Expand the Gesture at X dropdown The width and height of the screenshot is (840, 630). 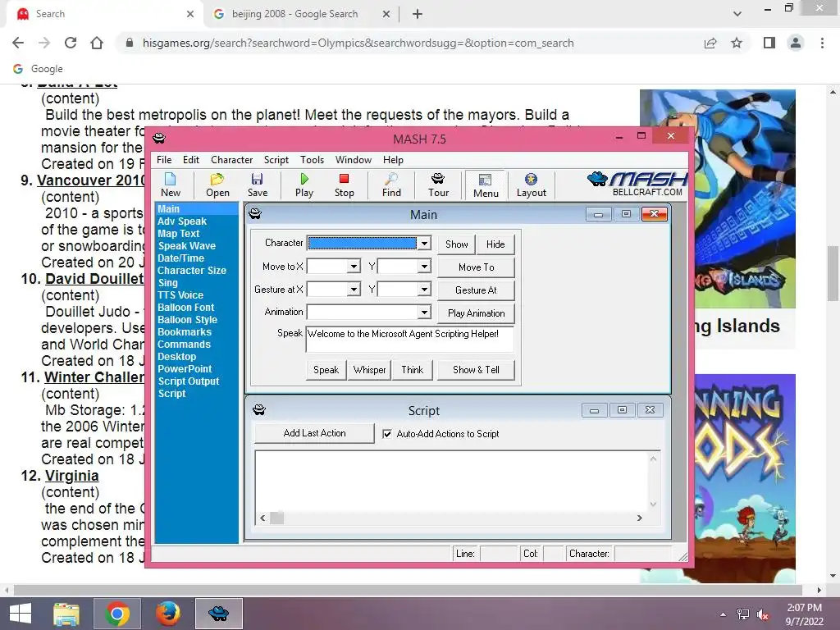354,290
